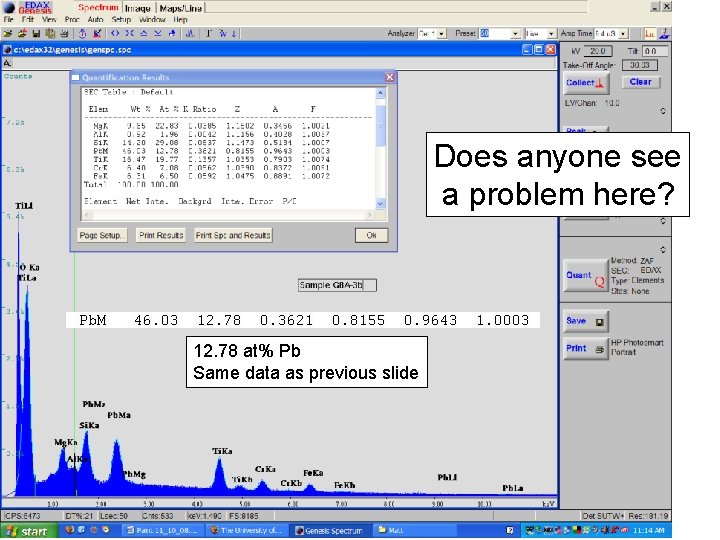Image resolution: width=720 pixels, height=540 pixels.
Task: Click the open file toolbar icon
Action: (x=8, y=34)
